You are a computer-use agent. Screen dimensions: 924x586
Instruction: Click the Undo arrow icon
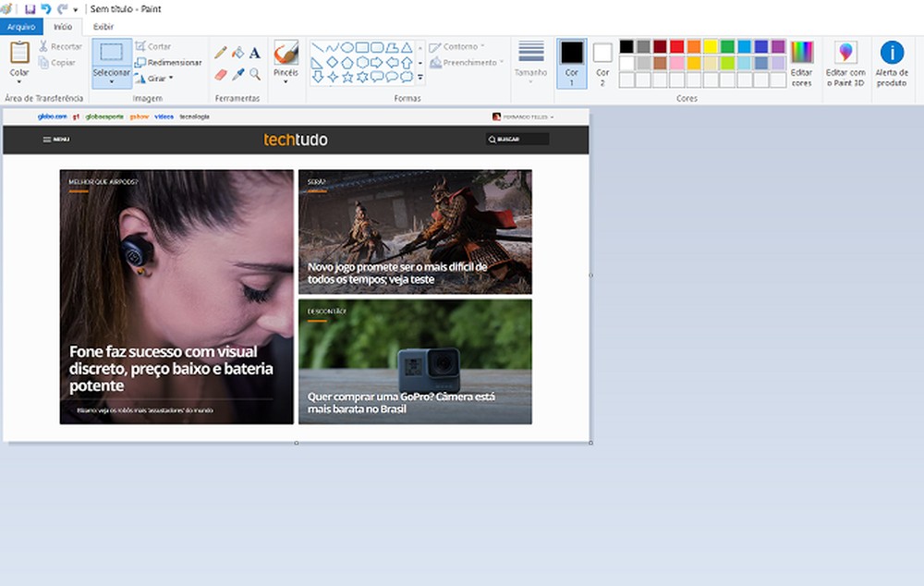pyautogui.click(x=45, y=8)
